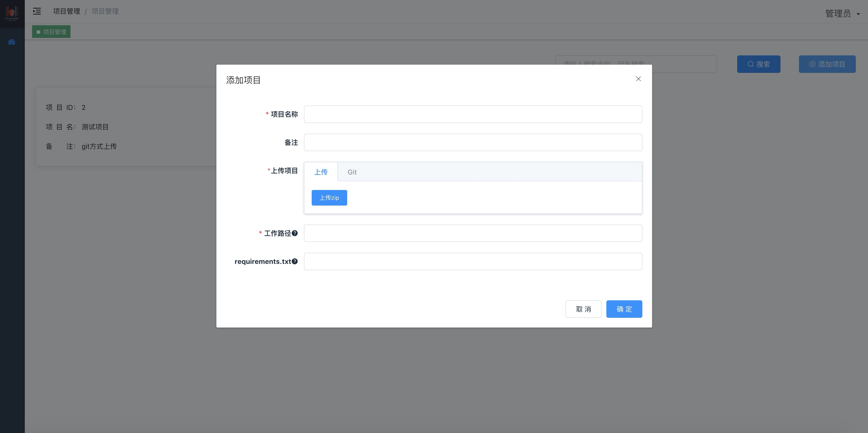Confirm with the 确定 button
The image size is (868, 433).
(624, 309)
